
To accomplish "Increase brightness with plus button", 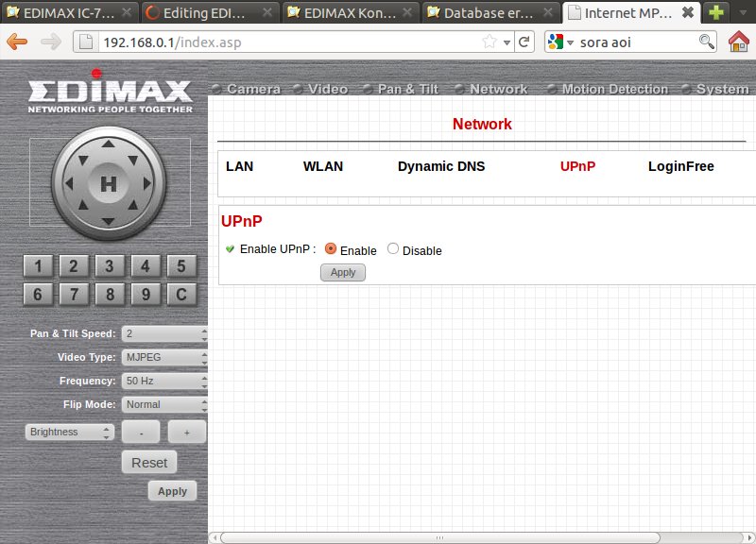I will (187, 432).
